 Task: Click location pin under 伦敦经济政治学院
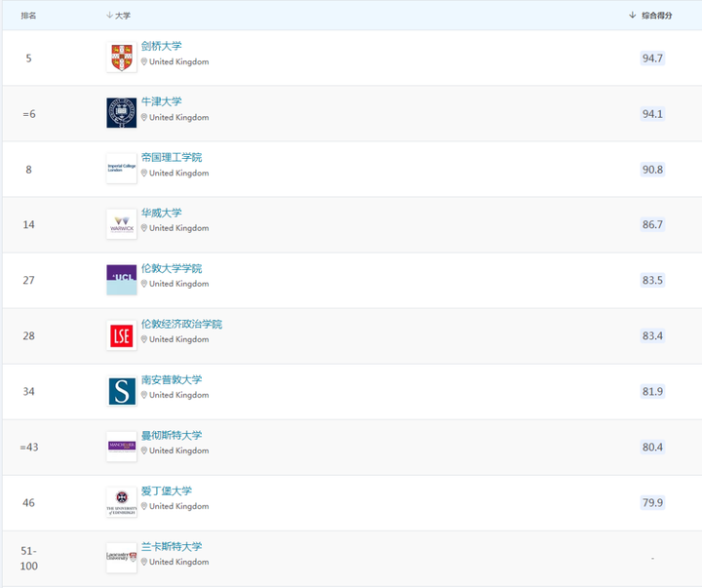click(x=144, y=339)
